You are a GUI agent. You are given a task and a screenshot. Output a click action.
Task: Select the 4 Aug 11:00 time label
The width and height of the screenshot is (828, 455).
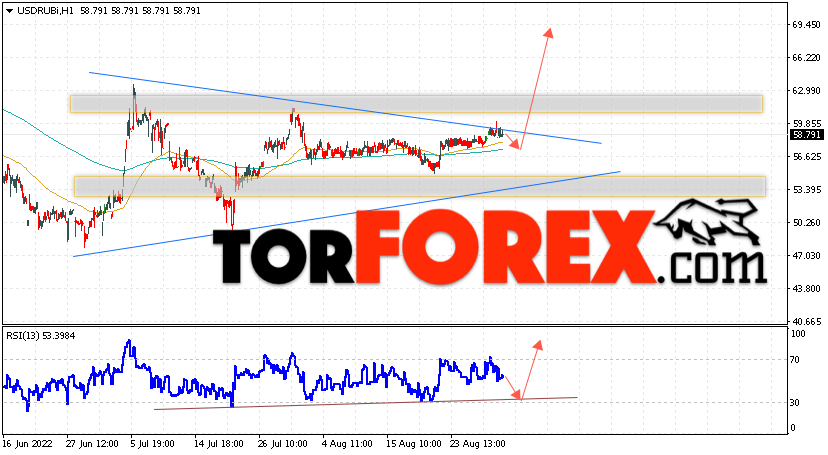point(347,444)
